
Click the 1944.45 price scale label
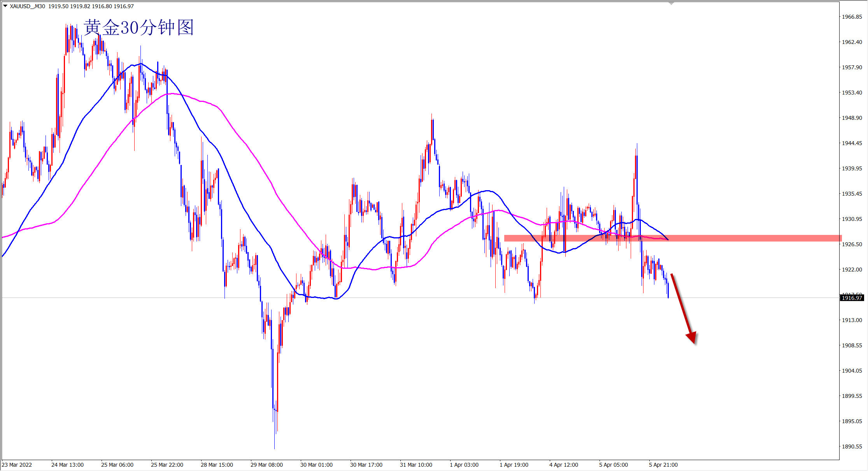click(x=852, y=143)
